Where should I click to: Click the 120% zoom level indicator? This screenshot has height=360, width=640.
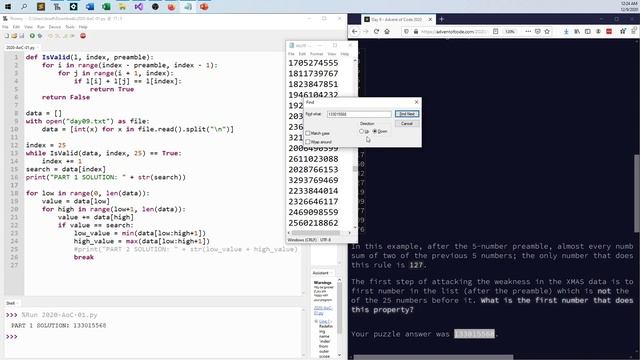(x=510, y=31)
